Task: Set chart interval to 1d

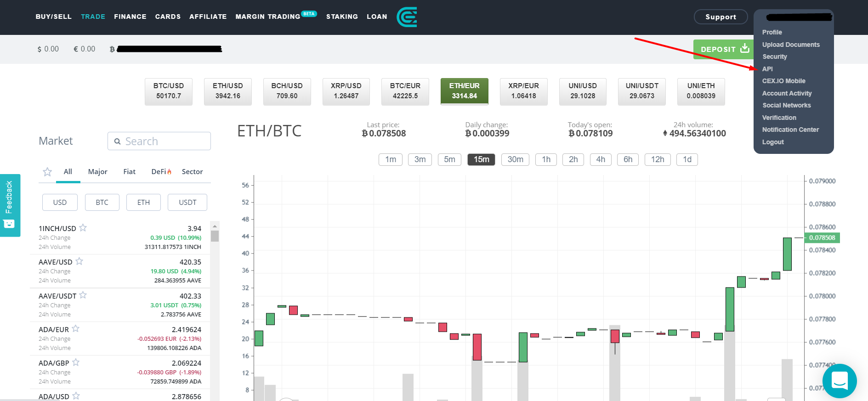Action: (687, 159)
